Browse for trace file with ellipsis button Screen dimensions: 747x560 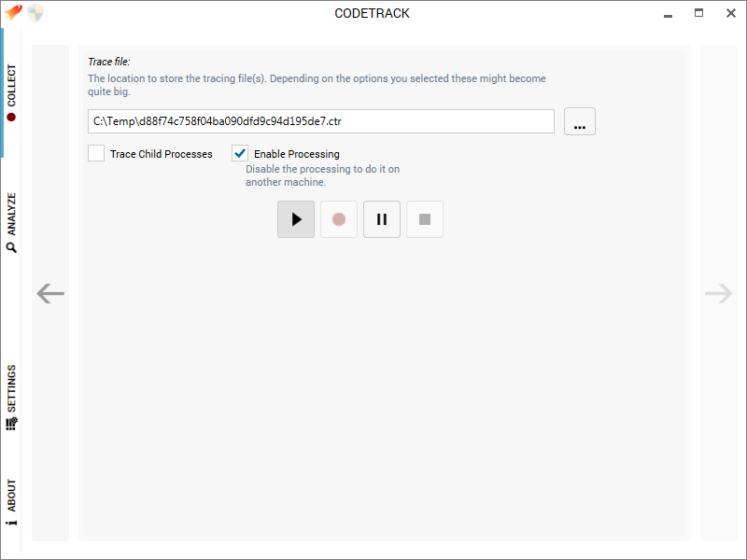pos(579,121)
